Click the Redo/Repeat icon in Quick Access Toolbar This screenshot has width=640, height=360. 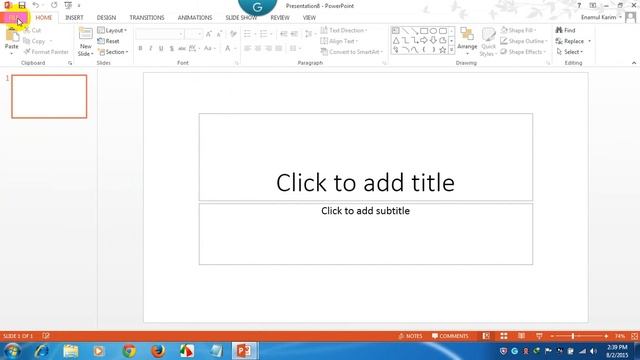54,5
